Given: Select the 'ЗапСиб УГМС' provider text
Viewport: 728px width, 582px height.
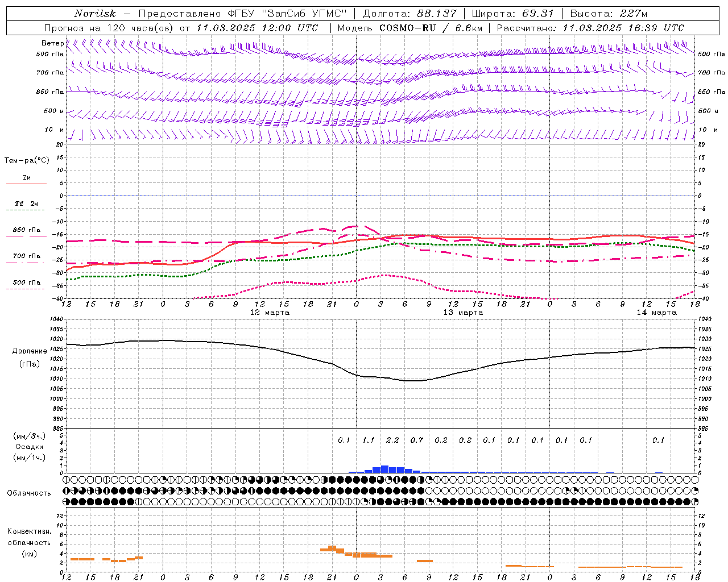Looking at the screenshot, I should pos(303,14).
